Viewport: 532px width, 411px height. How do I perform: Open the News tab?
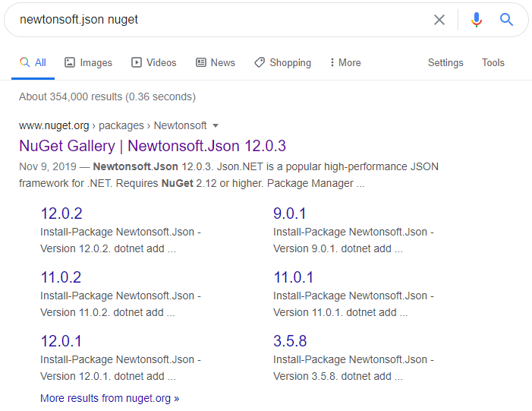[215, 62]
